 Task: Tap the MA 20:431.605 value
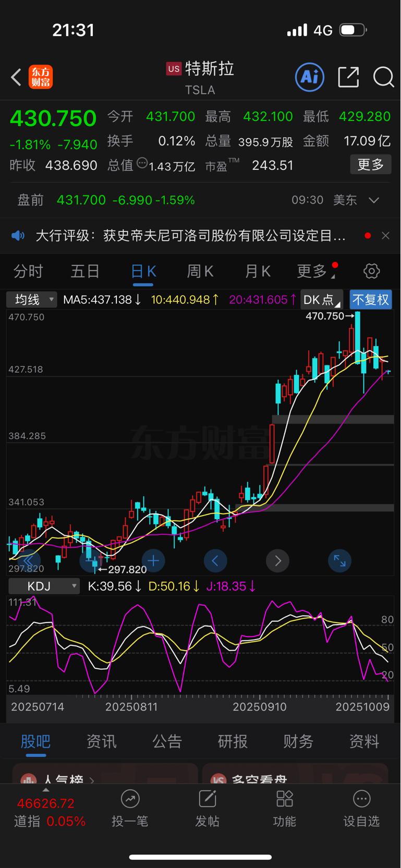pyautogui.click(x=263, y=300)
